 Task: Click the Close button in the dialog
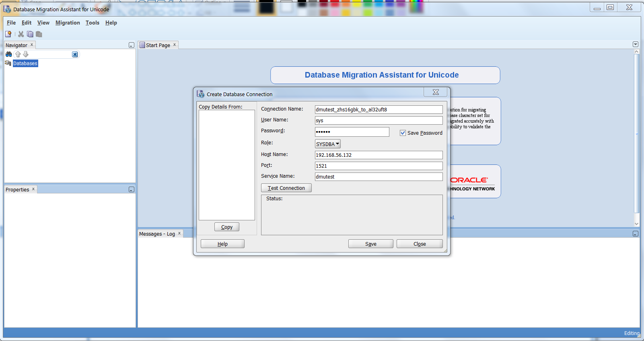coord(420,244)
